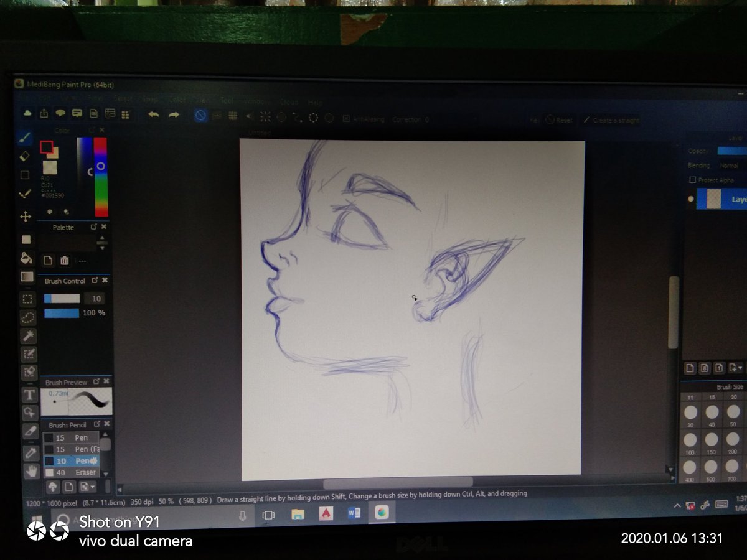
Task: Choose brush size 40 circle
Action: 712,411
